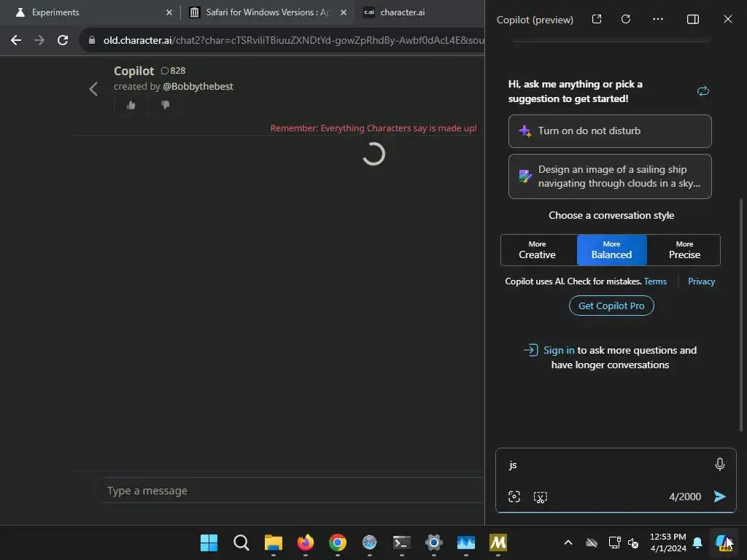
Task: Open Copilot in a new window icon
Action: (x=597, y=19)
